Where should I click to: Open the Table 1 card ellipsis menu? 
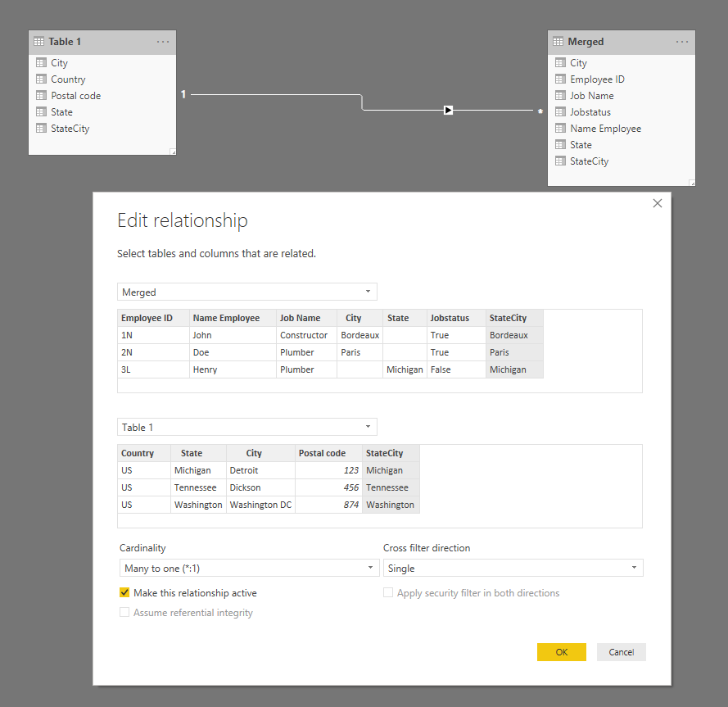[x=163, y=42]
